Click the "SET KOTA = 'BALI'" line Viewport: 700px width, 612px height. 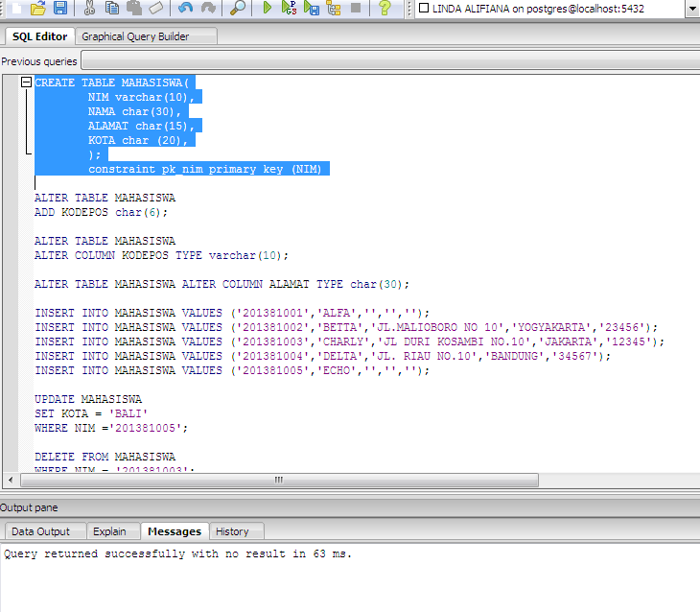91,413
